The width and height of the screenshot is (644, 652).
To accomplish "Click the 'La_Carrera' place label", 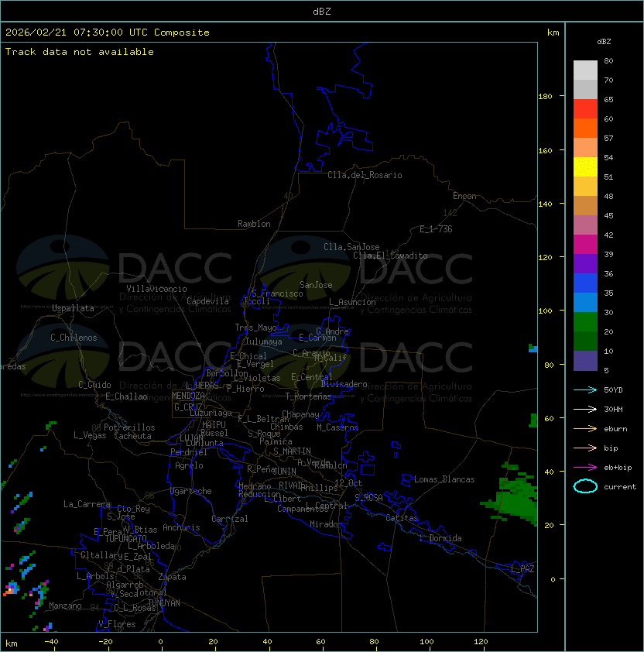I will click(87, 504).
